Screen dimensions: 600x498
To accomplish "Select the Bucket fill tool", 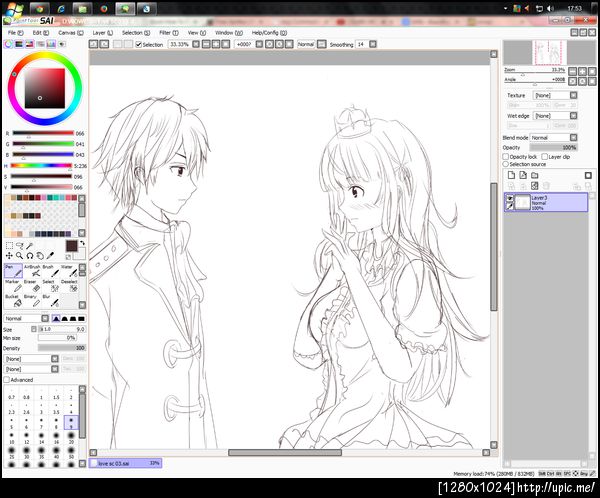I will (13, 301).
